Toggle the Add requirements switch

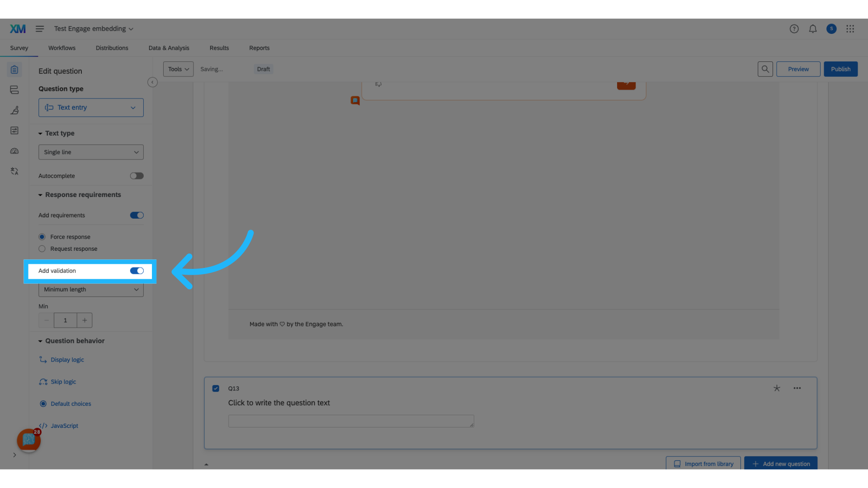click(x=137, y=215)
